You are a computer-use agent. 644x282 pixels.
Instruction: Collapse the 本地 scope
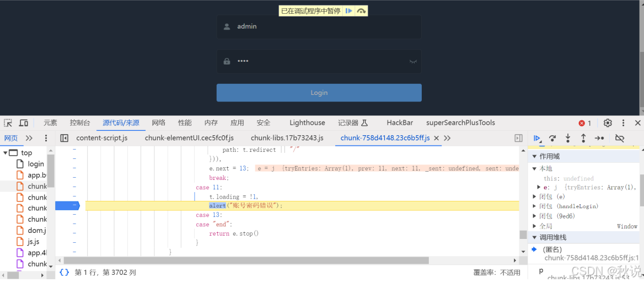coord(534,168)
